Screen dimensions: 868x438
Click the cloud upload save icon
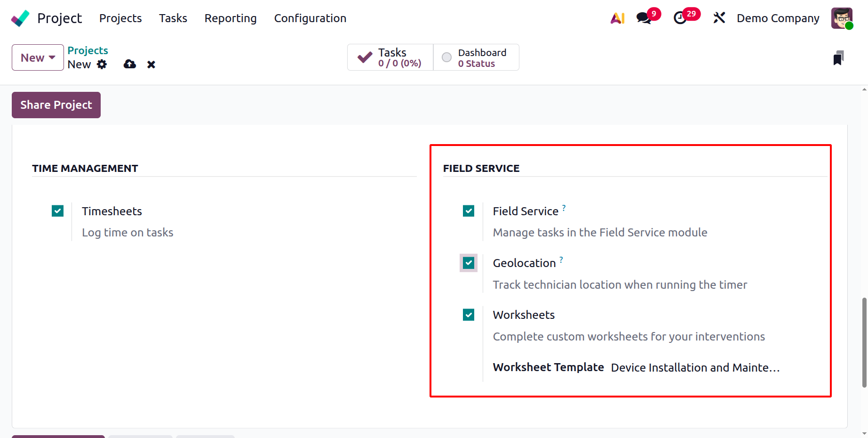tap(130, 65)
